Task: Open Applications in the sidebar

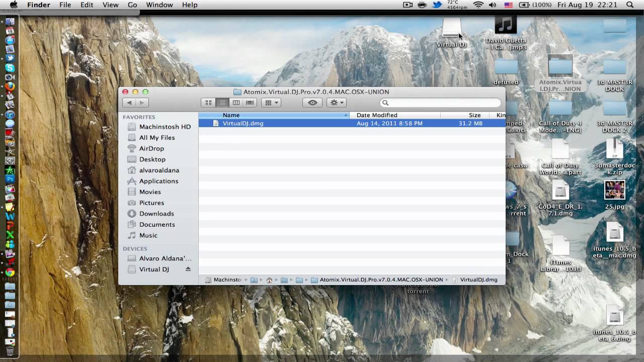Action: [x=153, y=181]
